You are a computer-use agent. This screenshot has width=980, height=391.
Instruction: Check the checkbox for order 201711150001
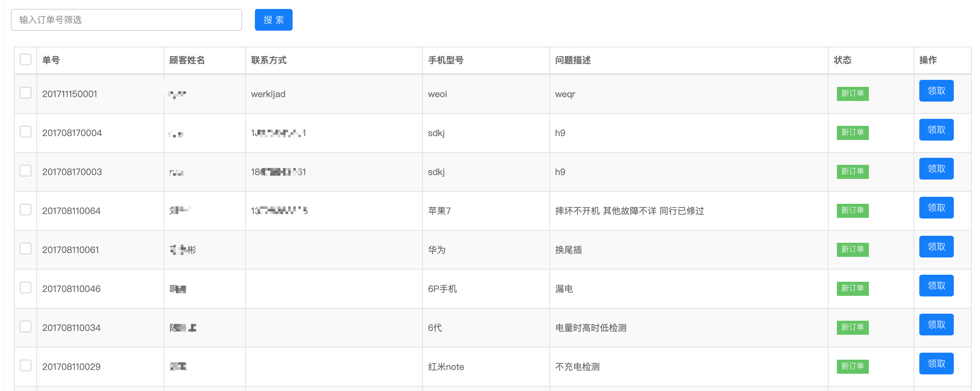25,92
